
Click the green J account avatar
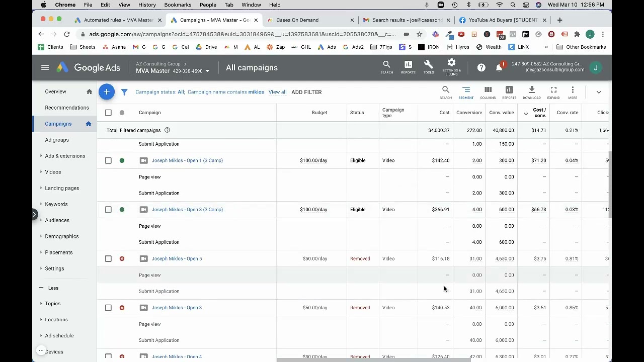pyautogui.click(x=596, y=68)
